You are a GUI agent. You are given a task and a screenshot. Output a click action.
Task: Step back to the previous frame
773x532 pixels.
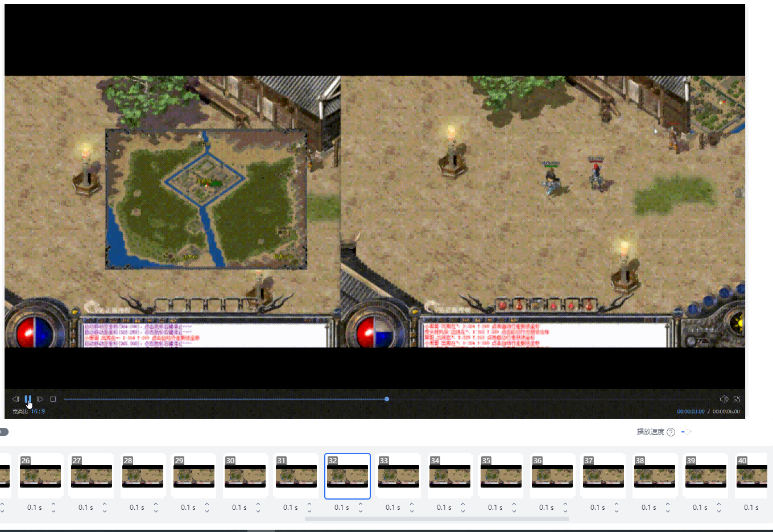point(16,399)
